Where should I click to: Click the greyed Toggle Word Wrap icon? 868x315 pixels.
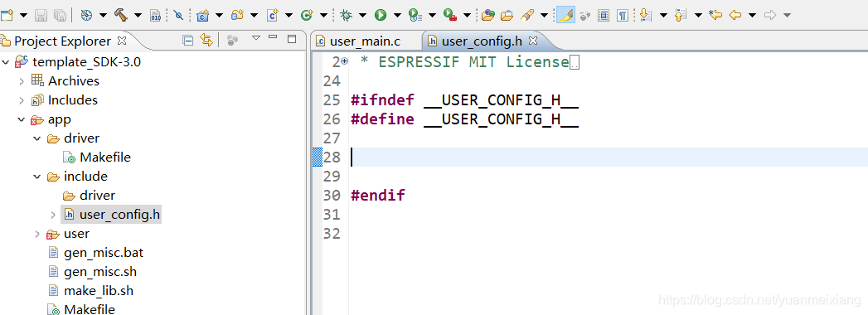(x=584, y=15)
